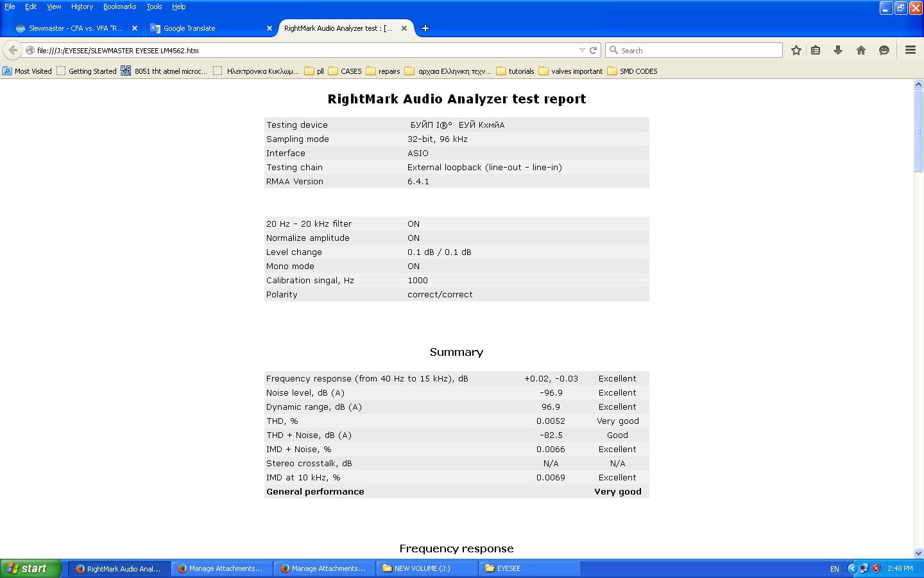Open valves important bookmark folder
The height and width of the screenshot is (578, 924).
(x=570, y=71)
